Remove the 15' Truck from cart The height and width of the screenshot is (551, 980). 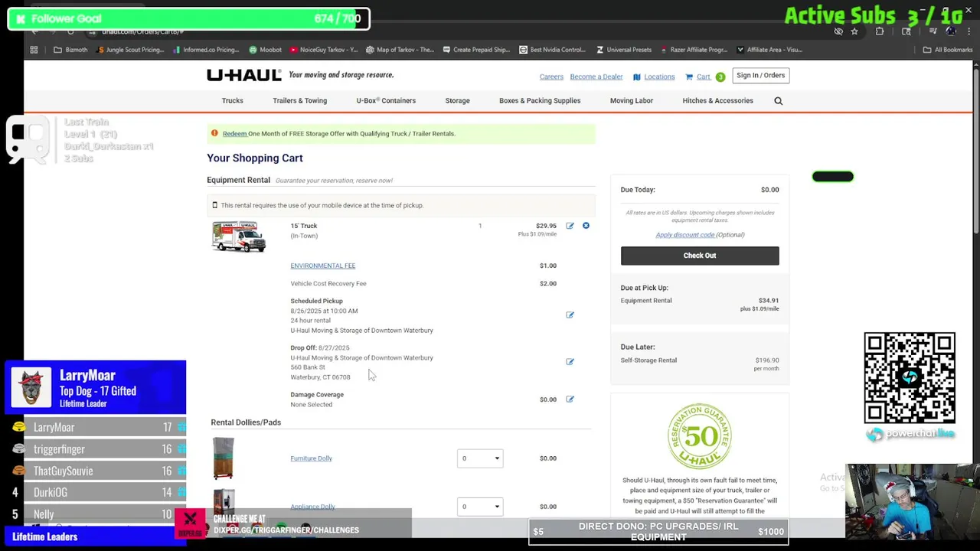pos(586,226)
